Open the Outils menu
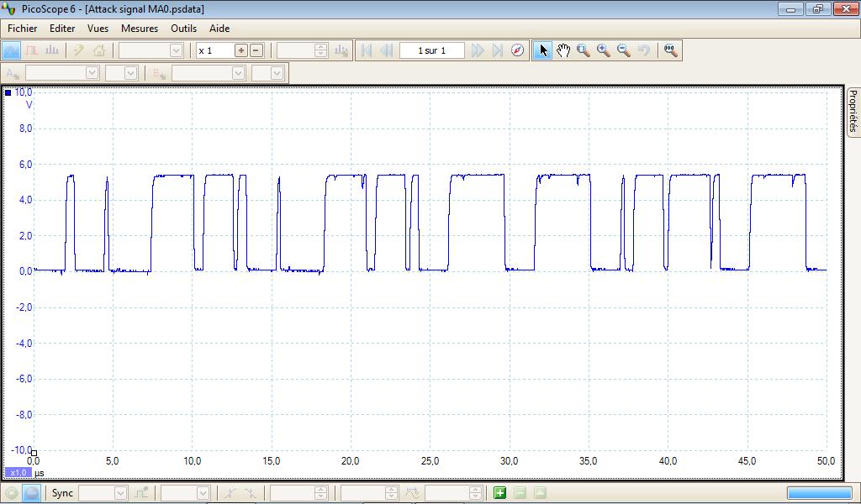This screenshot has width=861, height=504. tap(183, 29)
